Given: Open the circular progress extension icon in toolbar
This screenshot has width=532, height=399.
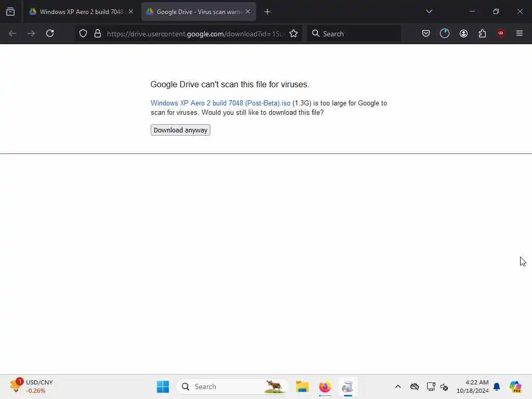Looking at the screenshot, I should (x=445, y=34).
